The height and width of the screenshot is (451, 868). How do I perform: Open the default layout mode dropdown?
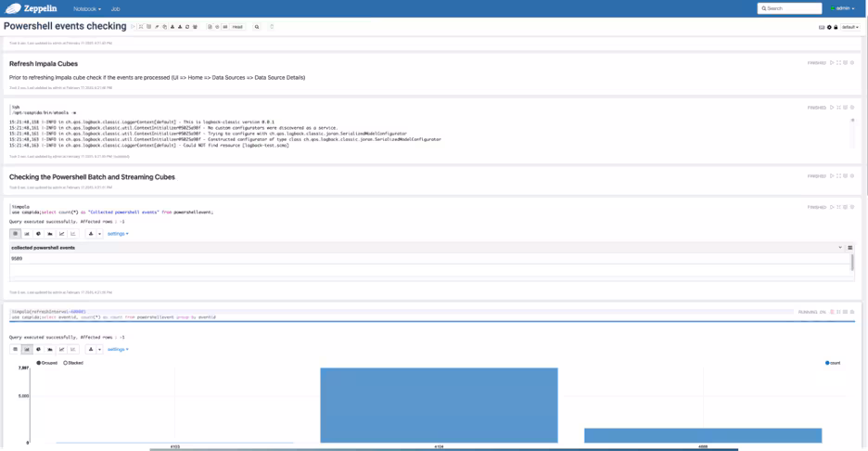coord(850,27)
